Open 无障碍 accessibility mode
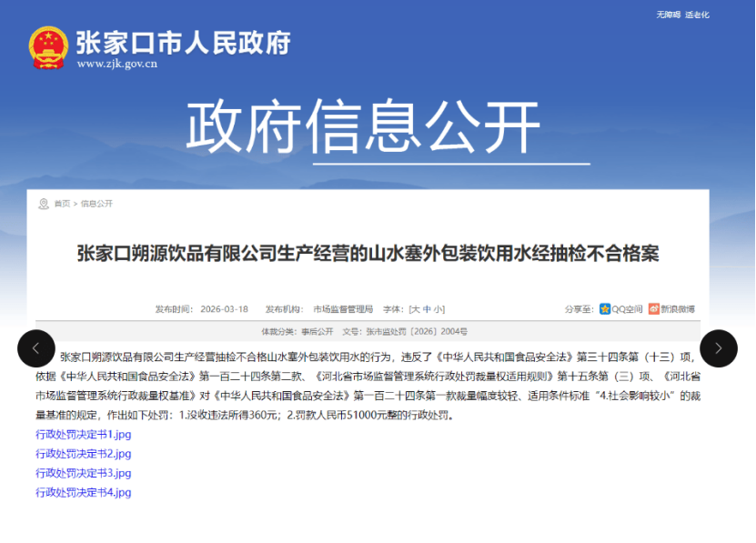This screenshot has width=756, height=543. coord(668,15)
